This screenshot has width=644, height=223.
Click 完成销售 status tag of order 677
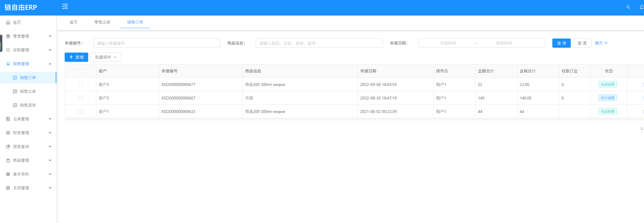tap(608, 84)
